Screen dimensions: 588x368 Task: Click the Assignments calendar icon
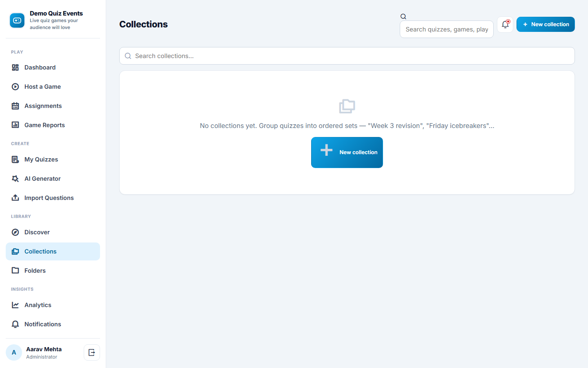[15, 106]
